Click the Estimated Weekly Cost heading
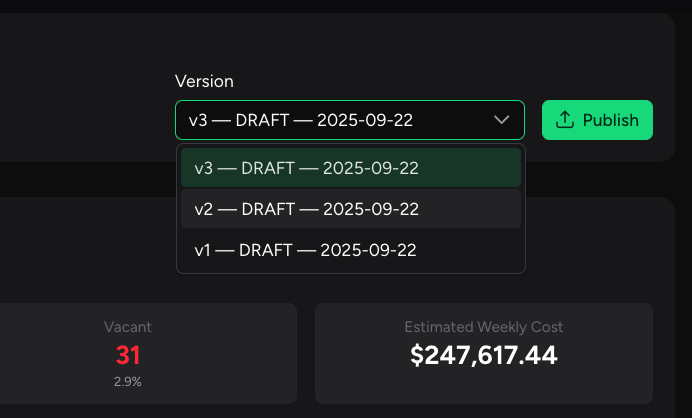This screenshot has height=418, width=692. tap(484, 327)
